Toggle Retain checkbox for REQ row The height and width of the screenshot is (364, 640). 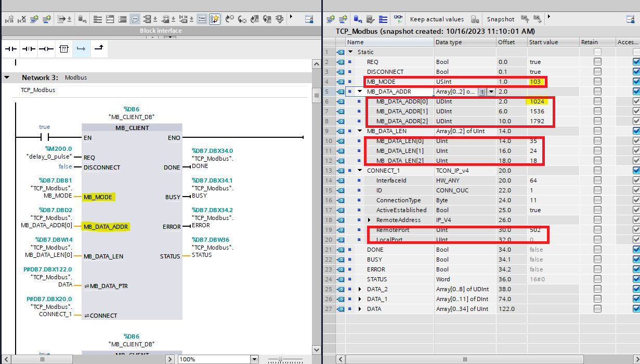click(x=597, y=62)
